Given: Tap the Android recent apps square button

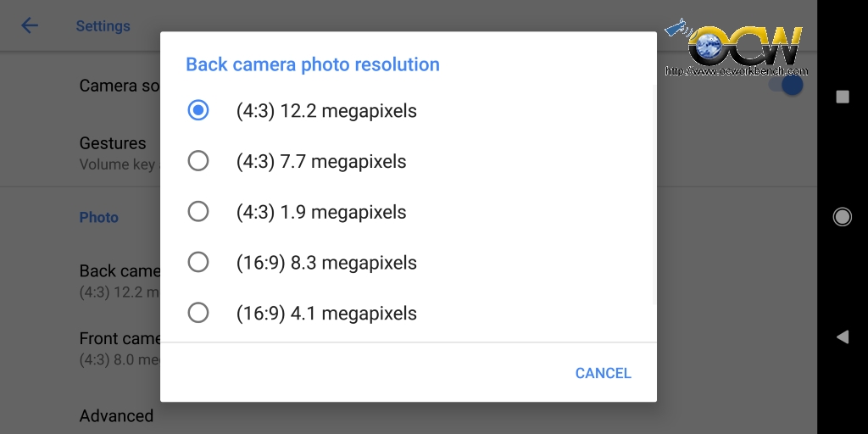Looking at the screenshot, I should pos(842,97).
